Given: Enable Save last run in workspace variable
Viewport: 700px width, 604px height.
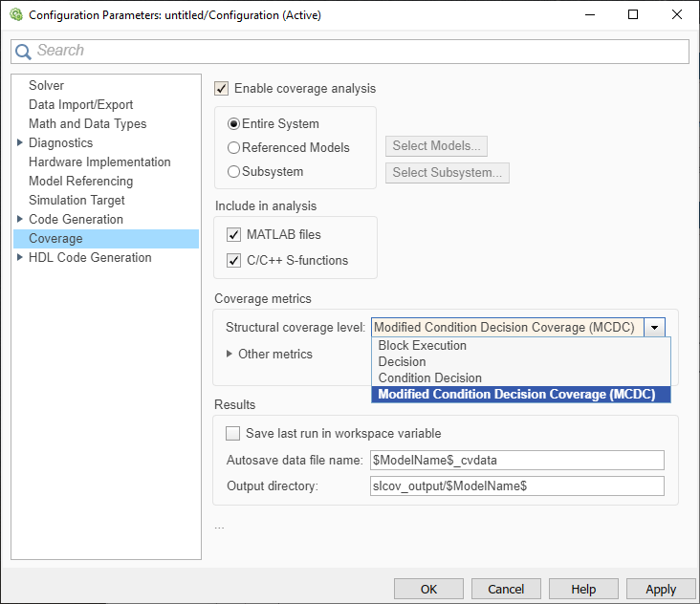Looking at the screenshot, I should pyautogui.click(x=233, y=433).
